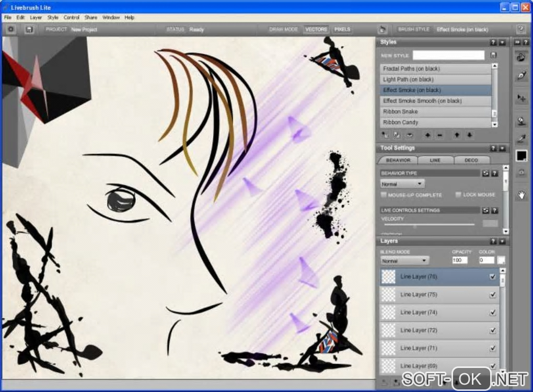The image size is (533, 392).
Task: Open the Behavior Type dropdown
Action: tap(402, 184)
